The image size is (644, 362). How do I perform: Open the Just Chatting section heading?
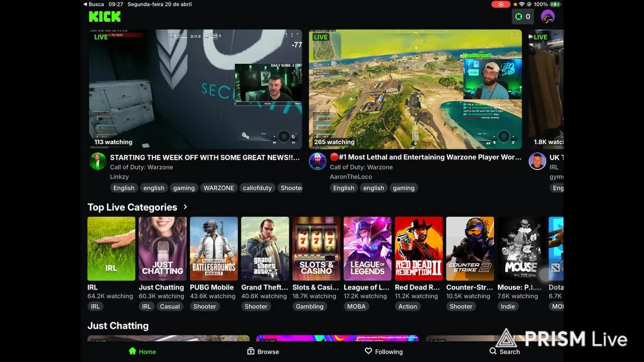click(118, 325)
